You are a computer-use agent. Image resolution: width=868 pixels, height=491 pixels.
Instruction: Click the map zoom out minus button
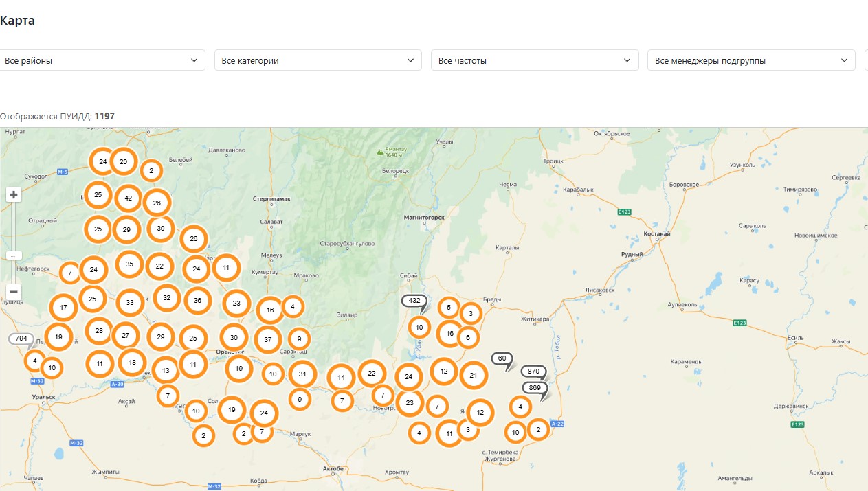click(14, 292)
